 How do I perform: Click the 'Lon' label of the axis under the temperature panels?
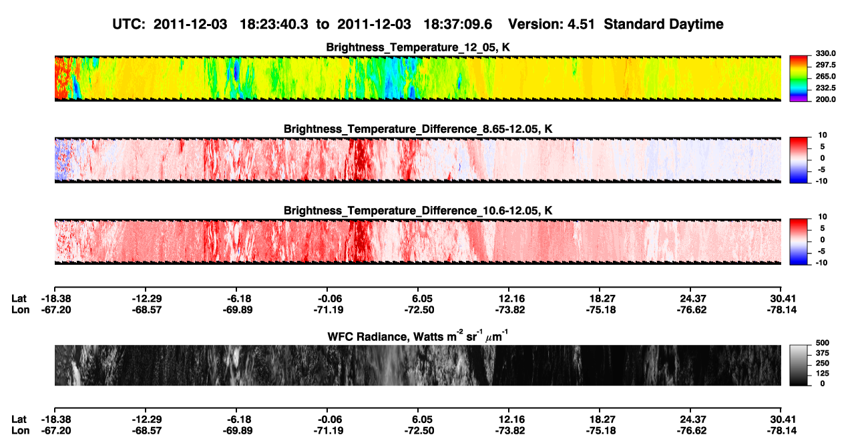pyautogui.click(x=19, y=310)
